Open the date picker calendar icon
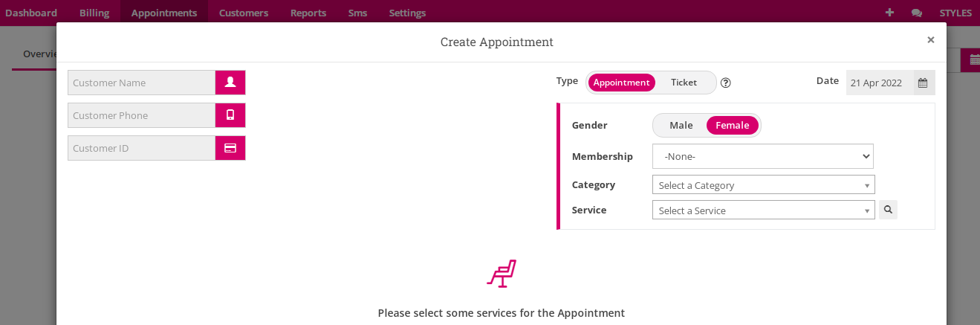 pos(923,83)
